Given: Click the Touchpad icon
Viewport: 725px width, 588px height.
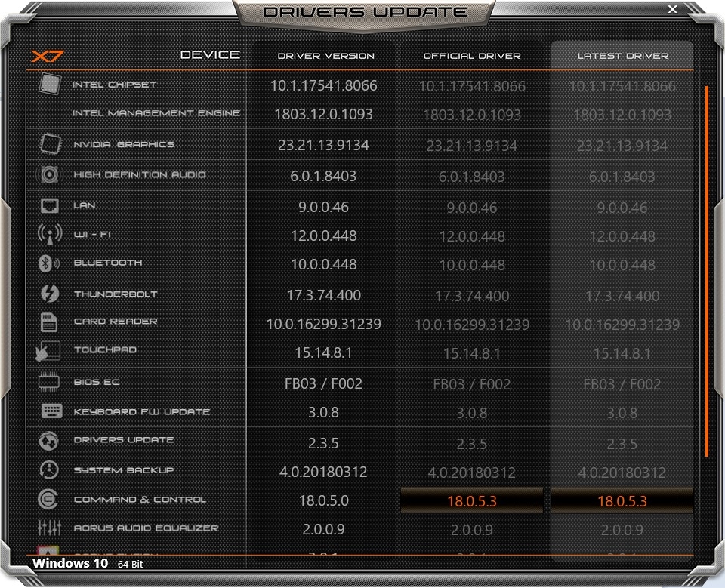Looking at the screenshot, I should click(48, 351).
